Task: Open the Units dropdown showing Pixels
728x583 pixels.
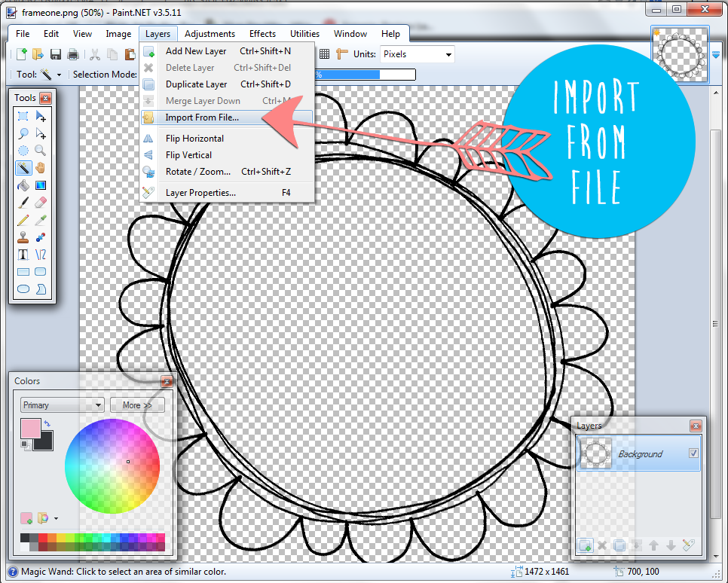Action: [x=417, y=53]
